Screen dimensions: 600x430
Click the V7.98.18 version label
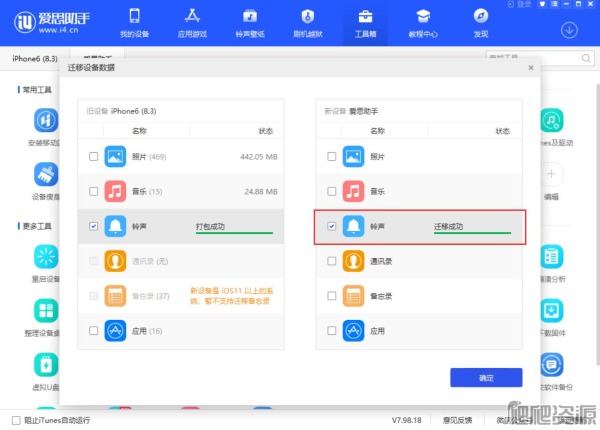(406, 420)
